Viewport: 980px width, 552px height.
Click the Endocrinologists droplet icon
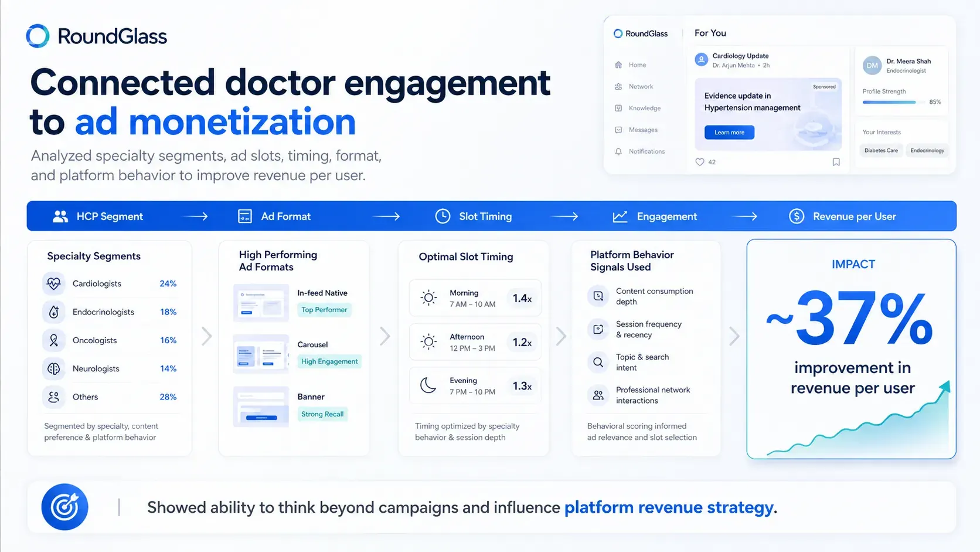pyautogui.click(x=54, y=312)
